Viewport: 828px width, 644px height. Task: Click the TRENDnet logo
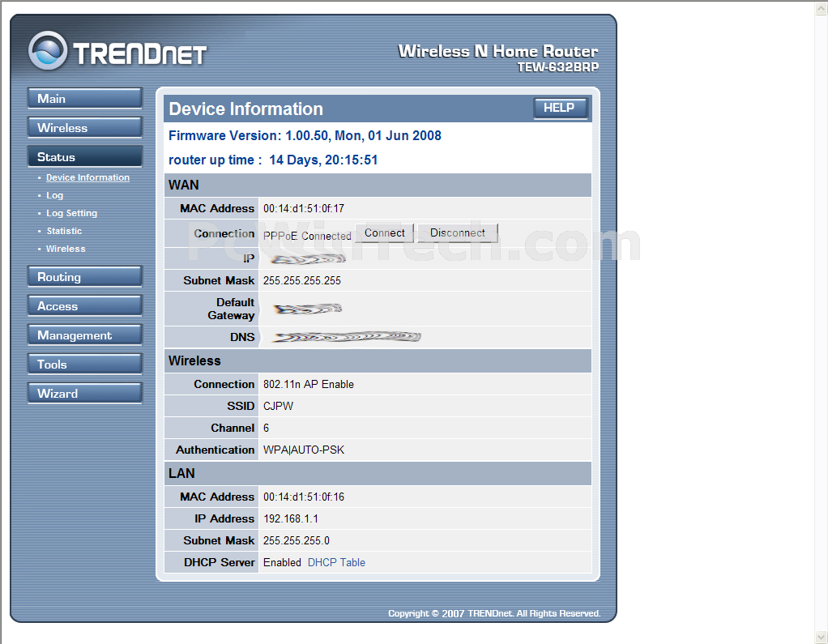click(x=117, y=51)
